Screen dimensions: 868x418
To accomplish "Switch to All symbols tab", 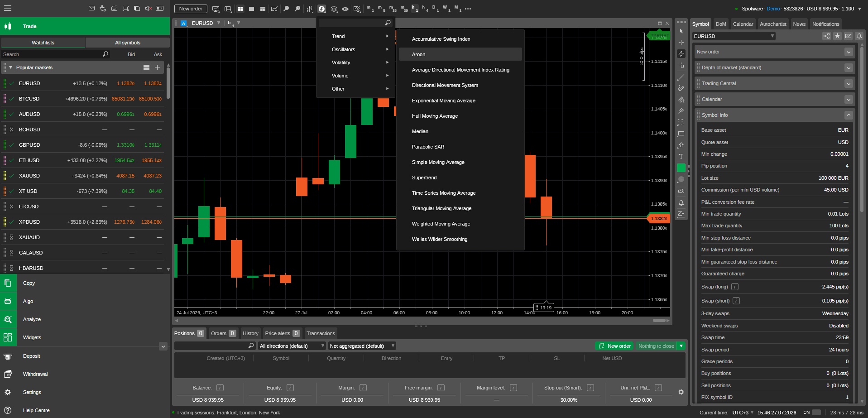I will click(128, 43).
